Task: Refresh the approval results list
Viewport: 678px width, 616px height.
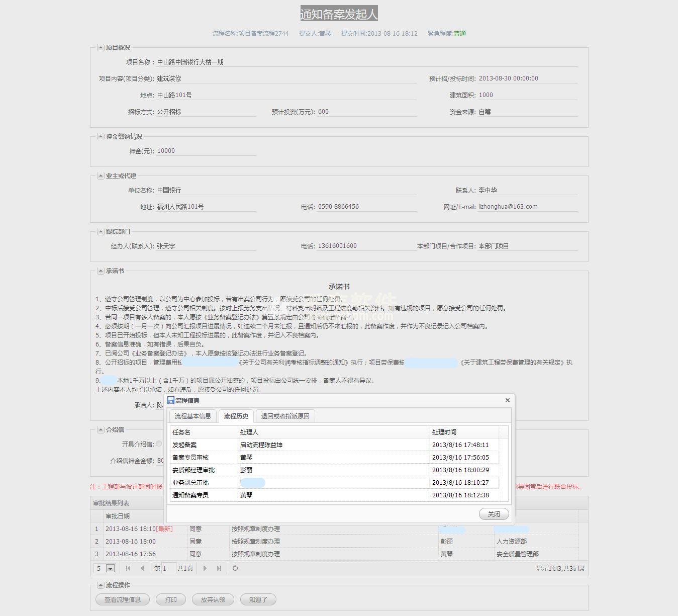Action: (x=235, y=568)
